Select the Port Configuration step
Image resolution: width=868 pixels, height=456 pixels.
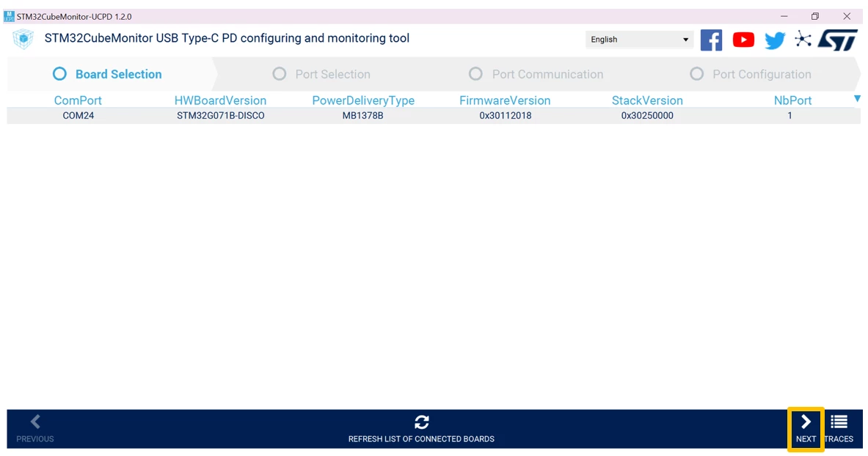pyautogui.click(x=762, y=74)
